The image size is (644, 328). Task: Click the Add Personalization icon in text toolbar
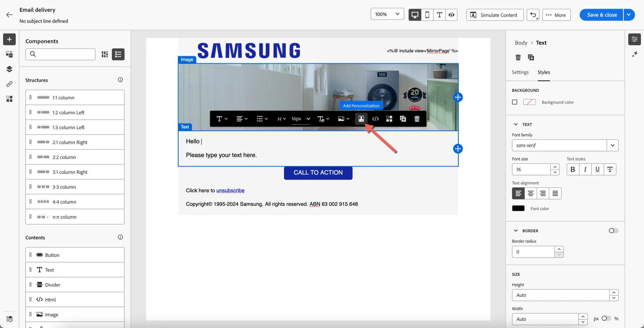click(361, 119)
